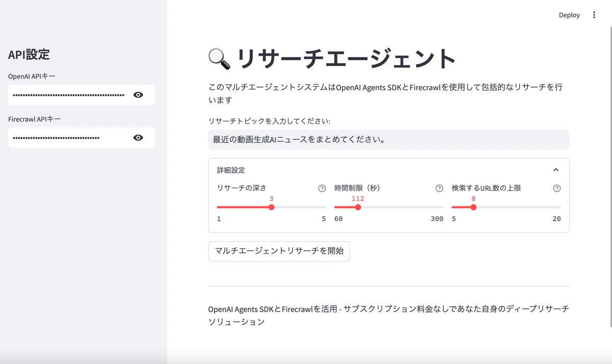
Task: Click the Firecrawl APIキー label
Action: coord(35,119)
